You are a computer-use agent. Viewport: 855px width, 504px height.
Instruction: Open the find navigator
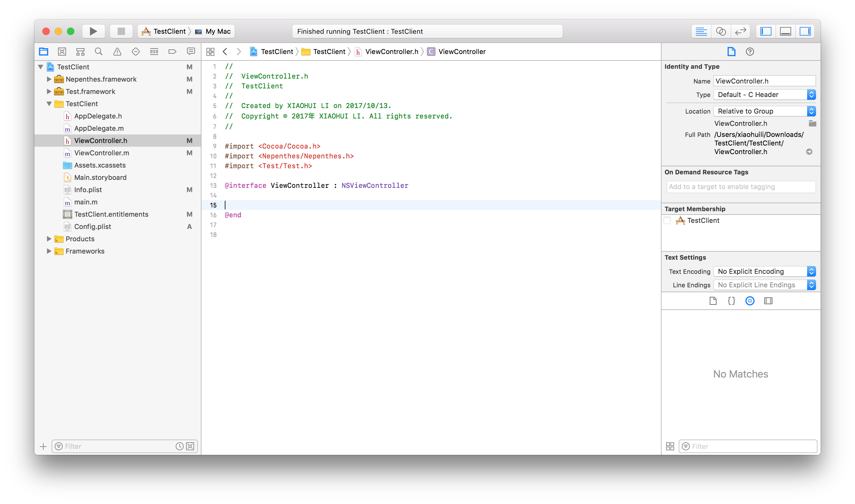tap(99, 52)
